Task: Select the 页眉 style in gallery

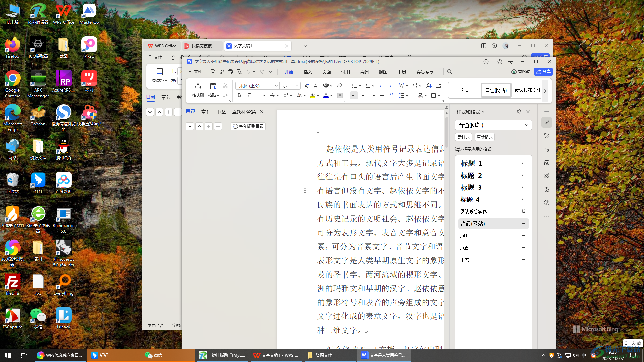Action: [x=464, y=90]
